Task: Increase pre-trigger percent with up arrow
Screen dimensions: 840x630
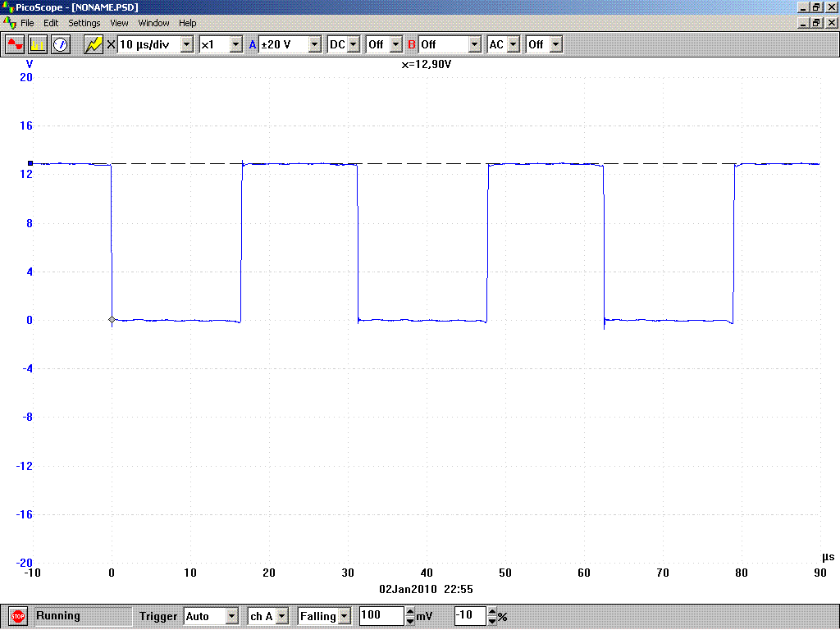Action: tap(492, 611)
